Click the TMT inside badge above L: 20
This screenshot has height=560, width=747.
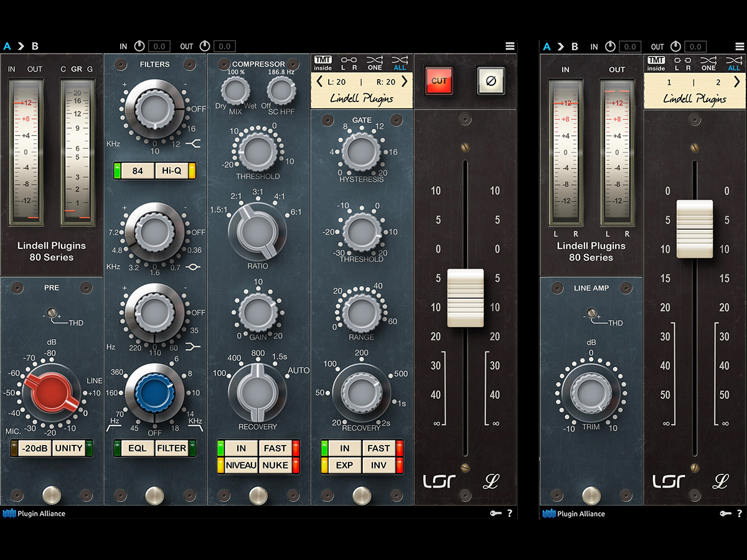coord(323,63)
